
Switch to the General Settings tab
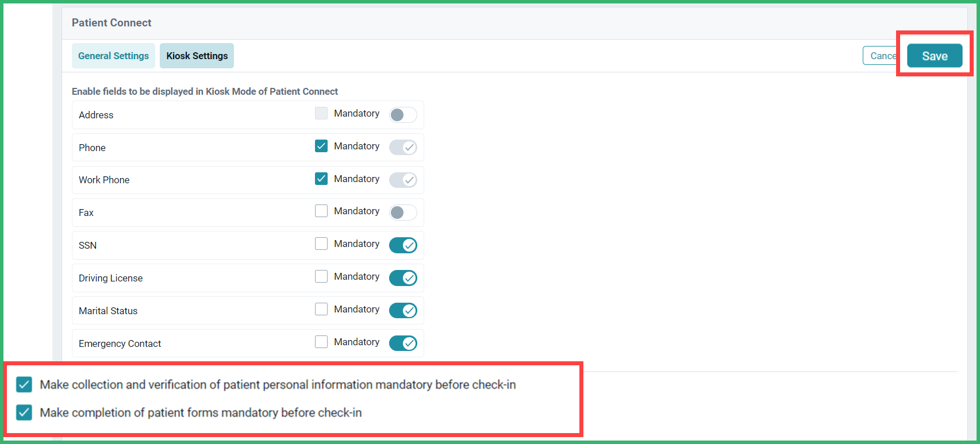pos(113,55)
